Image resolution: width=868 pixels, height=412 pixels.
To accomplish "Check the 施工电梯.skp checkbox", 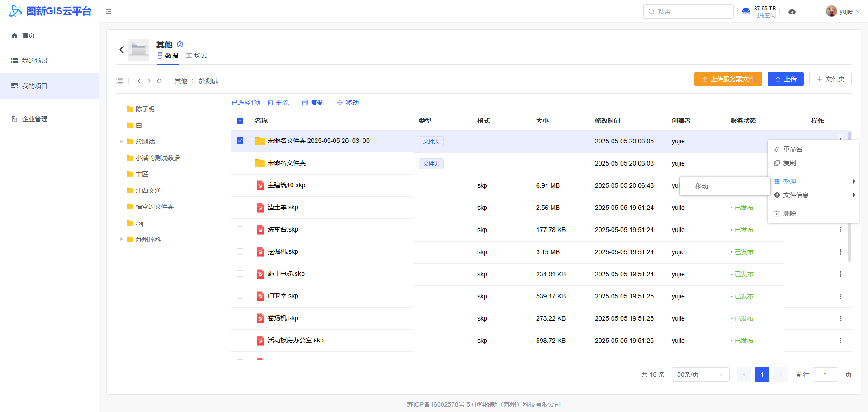I will (x=240, y=274).
